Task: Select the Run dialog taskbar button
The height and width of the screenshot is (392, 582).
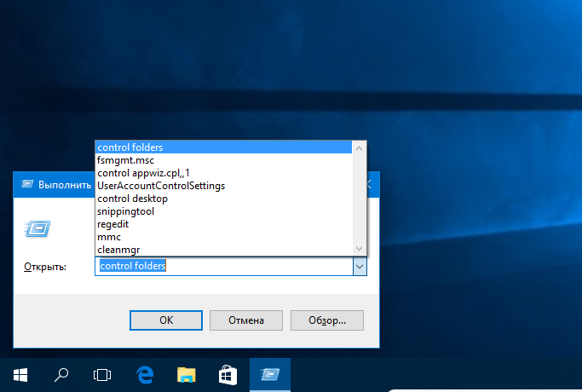Action: tap(270, 375)
